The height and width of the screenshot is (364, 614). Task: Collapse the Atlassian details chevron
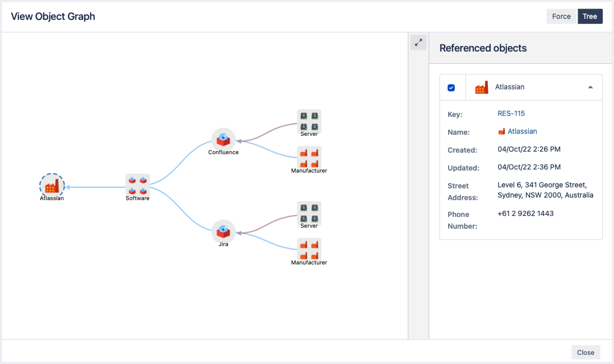(x=590, y=88)
